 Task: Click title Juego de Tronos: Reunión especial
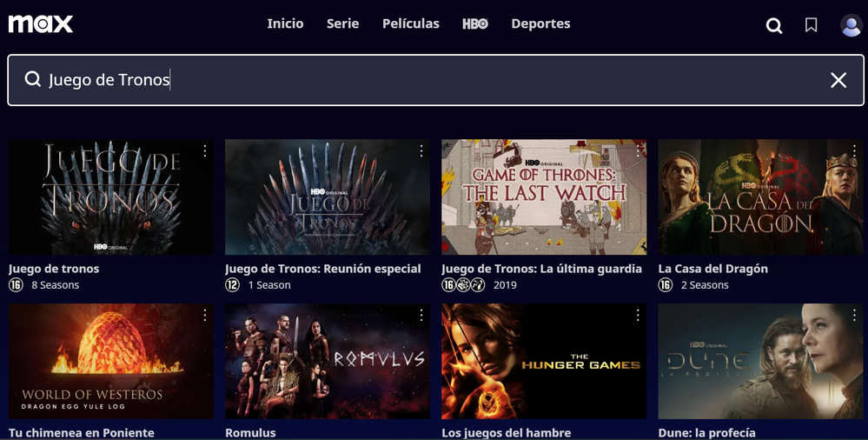[x=322, y=269]
